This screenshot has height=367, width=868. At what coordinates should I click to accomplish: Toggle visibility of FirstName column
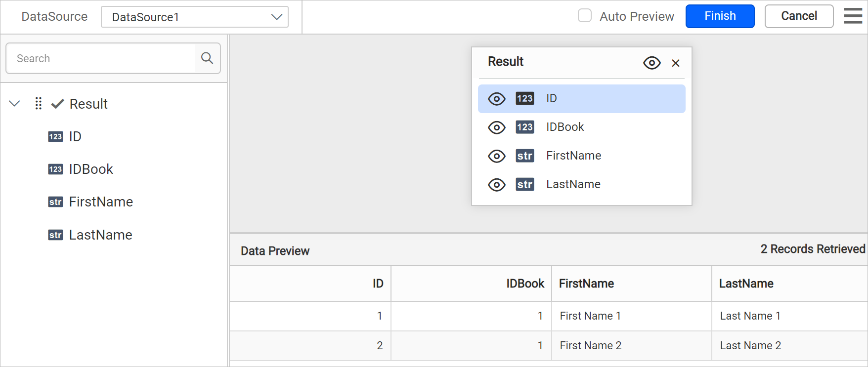pos(497,156)
